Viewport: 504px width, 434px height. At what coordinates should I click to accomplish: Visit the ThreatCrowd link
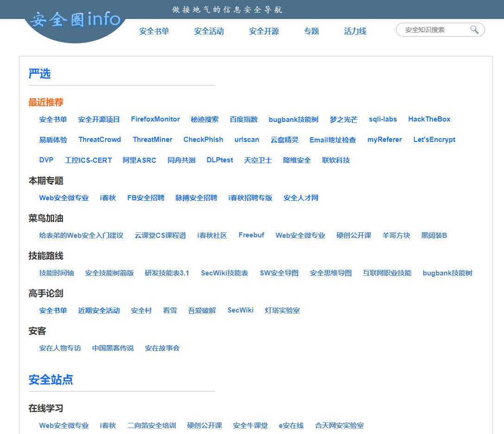click(100, 140)
